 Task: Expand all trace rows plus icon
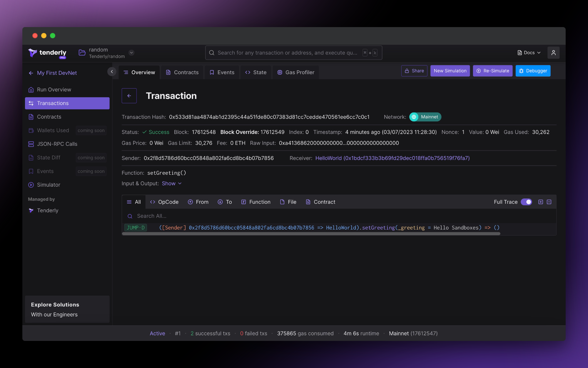[540, 202]
